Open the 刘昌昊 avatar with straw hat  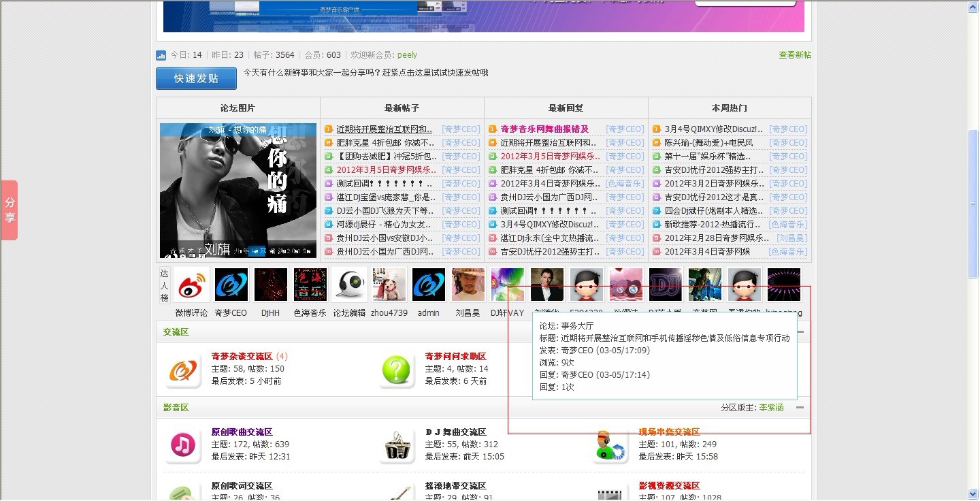468,285
